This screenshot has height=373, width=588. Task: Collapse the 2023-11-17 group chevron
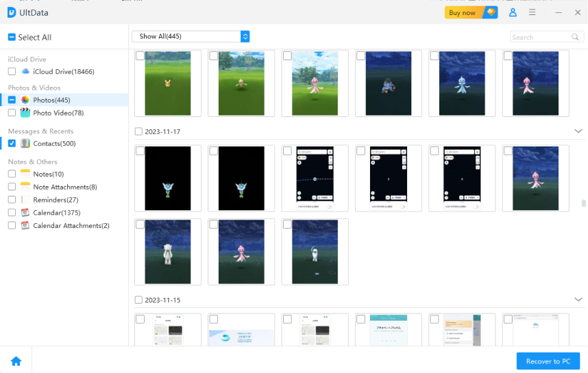click(578, 131)
